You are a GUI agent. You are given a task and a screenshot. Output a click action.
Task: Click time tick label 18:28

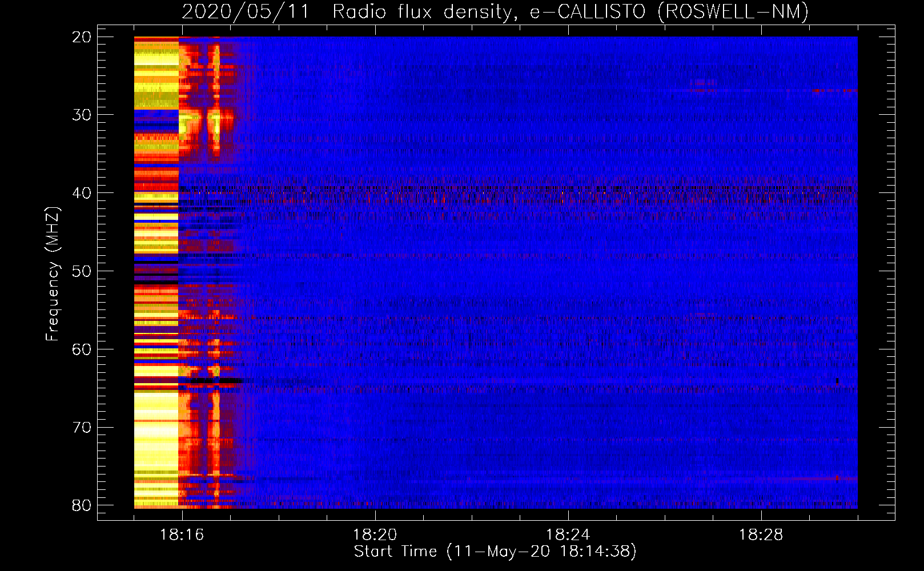click(761, 535)
